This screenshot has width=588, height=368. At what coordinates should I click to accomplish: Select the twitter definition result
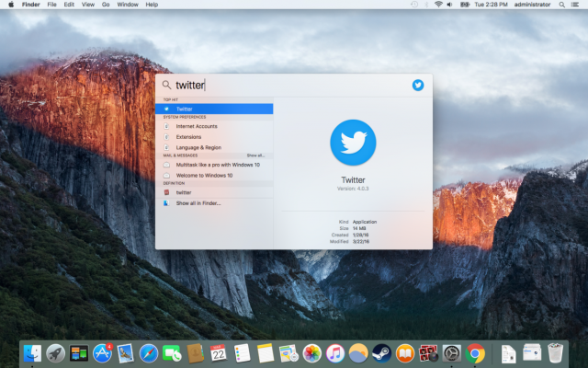(214, 192)
